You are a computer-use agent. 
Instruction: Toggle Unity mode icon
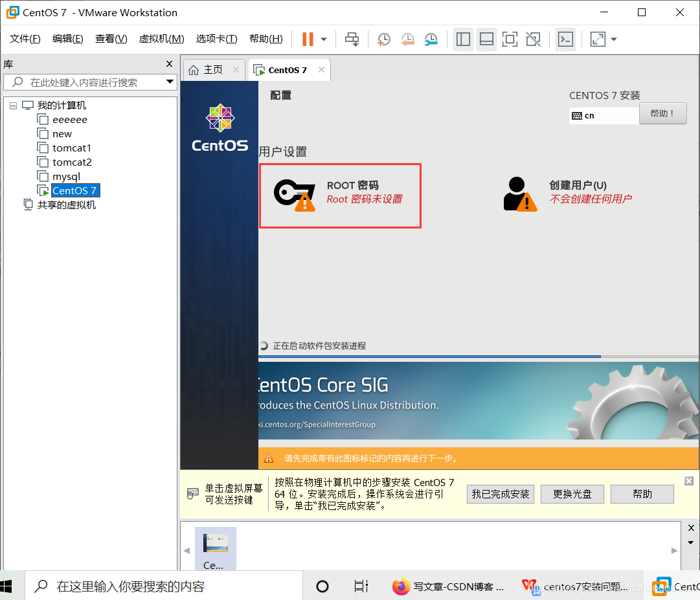point(533,39)
